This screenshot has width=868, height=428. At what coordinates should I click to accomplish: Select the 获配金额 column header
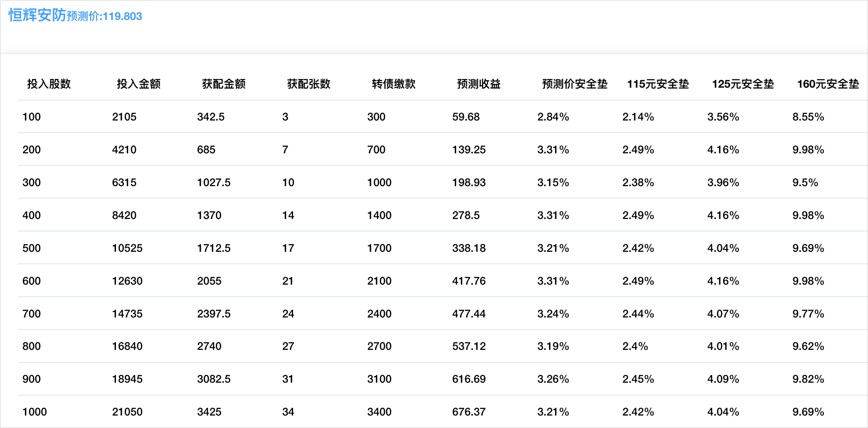pyautogui.click(x=224, y=84)
